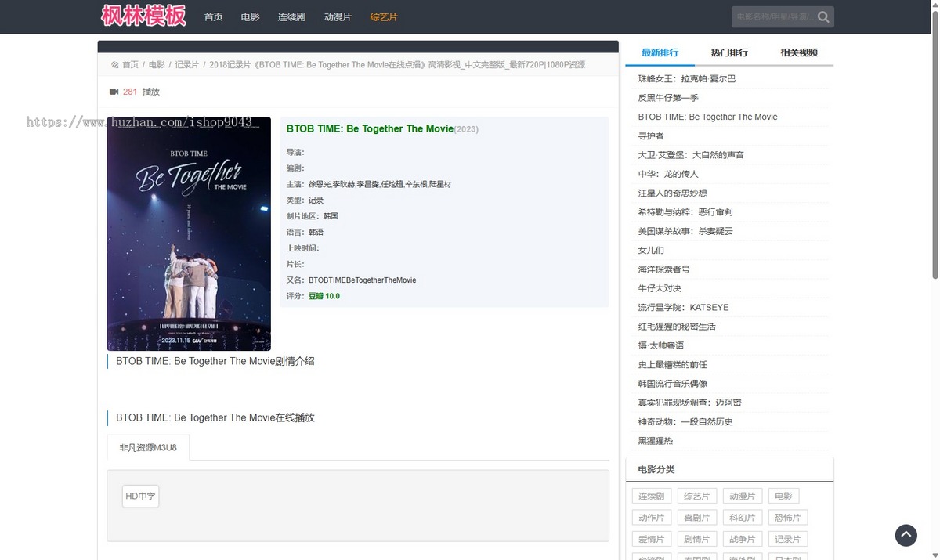Select 爱情片 category tag
Image resolution: width=940 pixels, height=560 pixels.
pyautogui.click(x=651, y=539)
